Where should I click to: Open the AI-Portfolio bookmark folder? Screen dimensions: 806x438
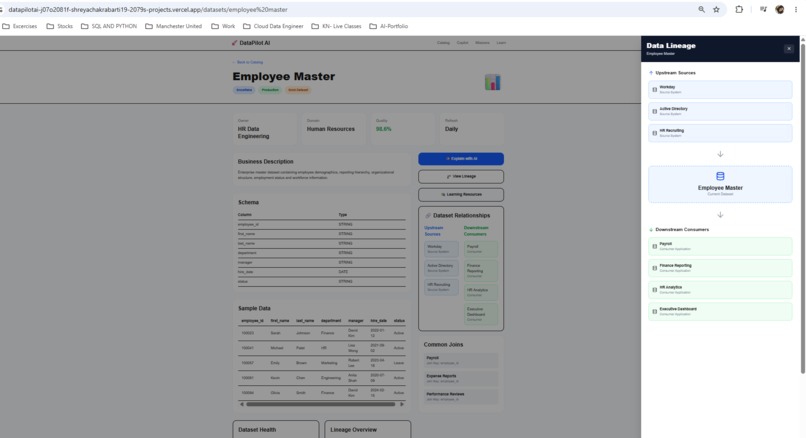389,26
